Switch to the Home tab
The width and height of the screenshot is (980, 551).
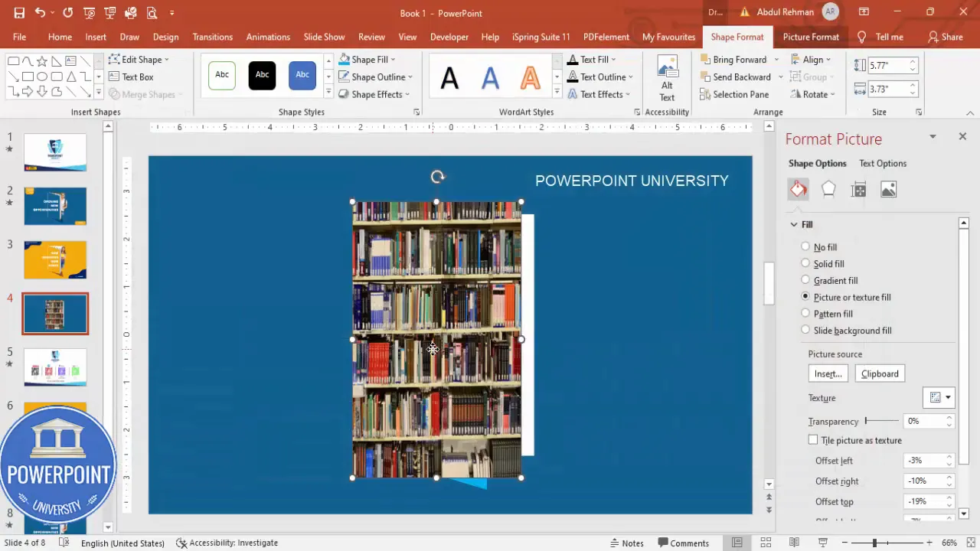[x=60, y=37]
